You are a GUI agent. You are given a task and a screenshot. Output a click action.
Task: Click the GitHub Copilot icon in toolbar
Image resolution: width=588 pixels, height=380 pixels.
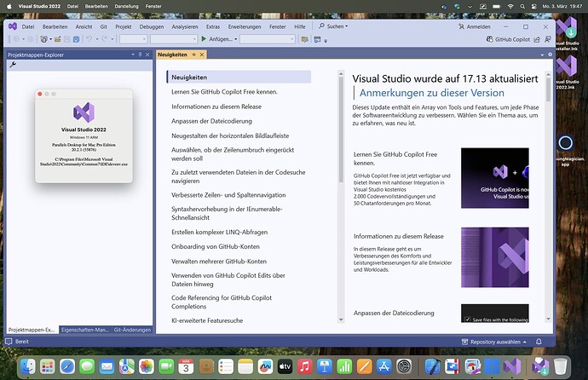click(x=489, y=38)
